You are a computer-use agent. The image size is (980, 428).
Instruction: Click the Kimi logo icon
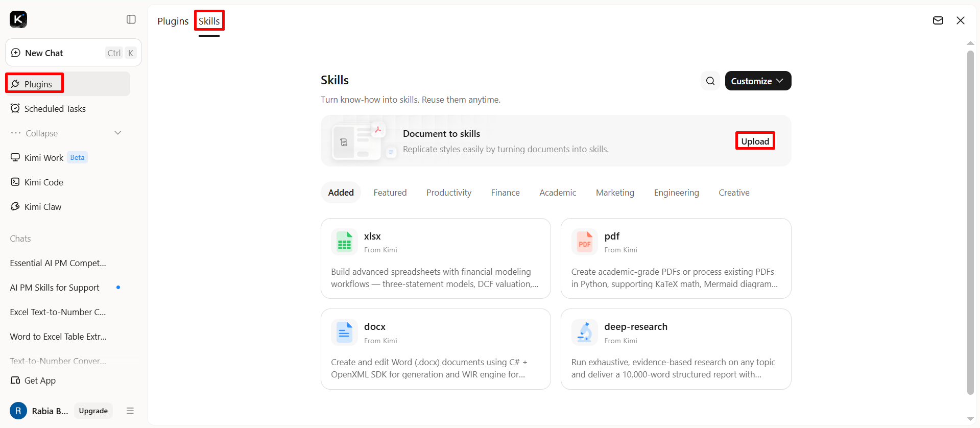pos(18,19)
